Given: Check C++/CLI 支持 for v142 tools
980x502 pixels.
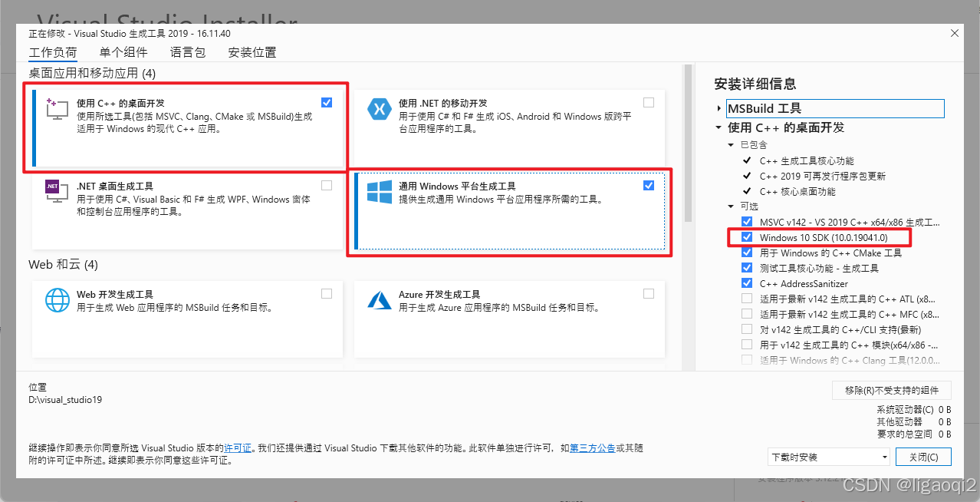Looking at the screenshot, I should [747, 329].
